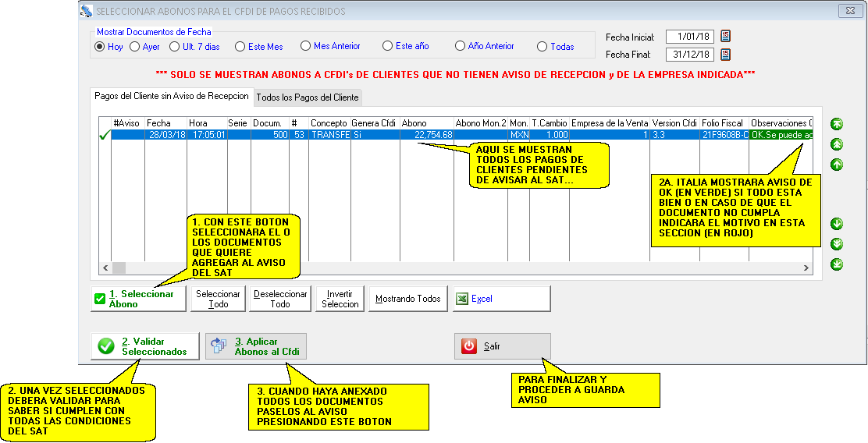This screenshot has width=868, height=443.
Task: Move down one row with single down arrow
Action: [837, 224]
